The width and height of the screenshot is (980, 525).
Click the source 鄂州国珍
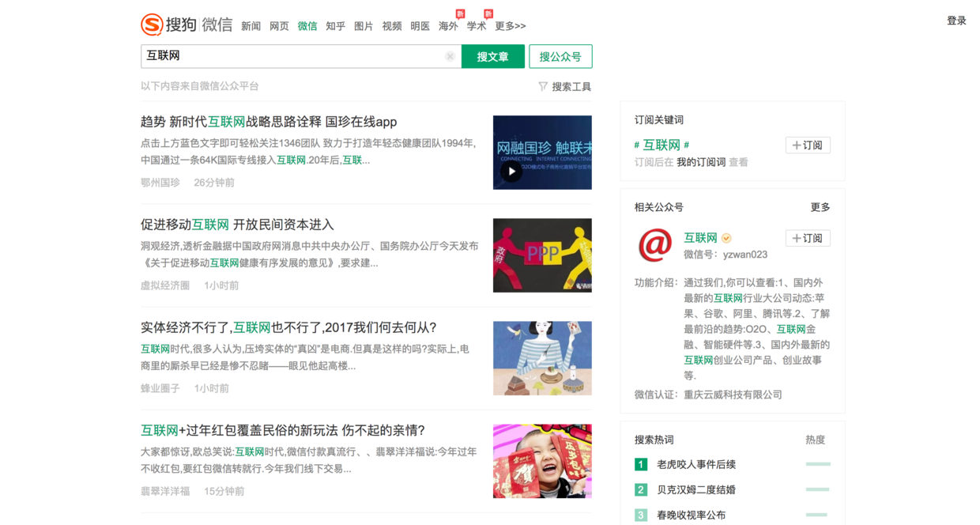(160, 183)
